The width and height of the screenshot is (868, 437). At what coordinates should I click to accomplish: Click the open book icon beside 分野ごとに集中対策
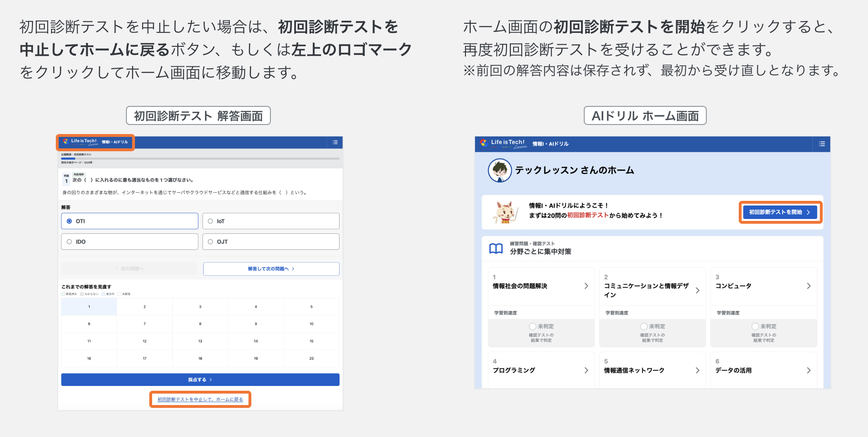496,248
